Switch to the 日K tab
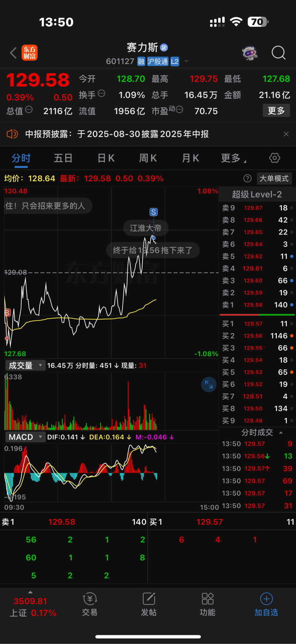296x644 pixels. [x=106, y=158]
